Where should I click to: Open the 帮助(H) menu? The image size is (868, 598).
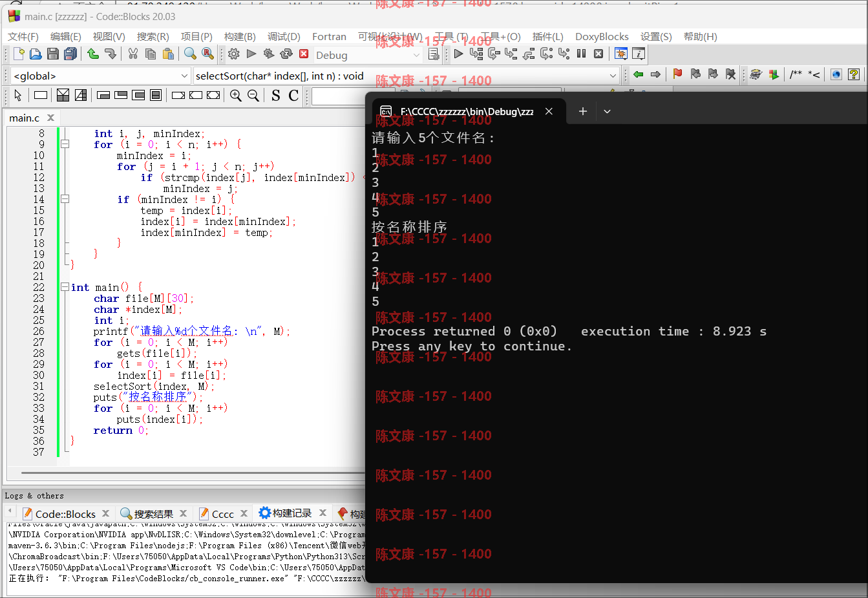tap(701, 37)
